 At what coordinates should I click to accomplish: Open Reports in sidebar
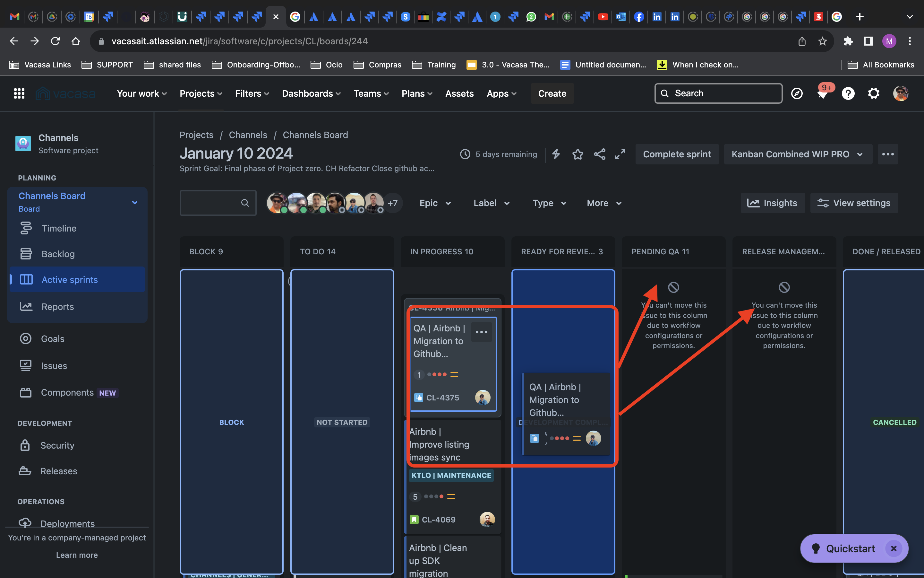click(x=77, y=307)
